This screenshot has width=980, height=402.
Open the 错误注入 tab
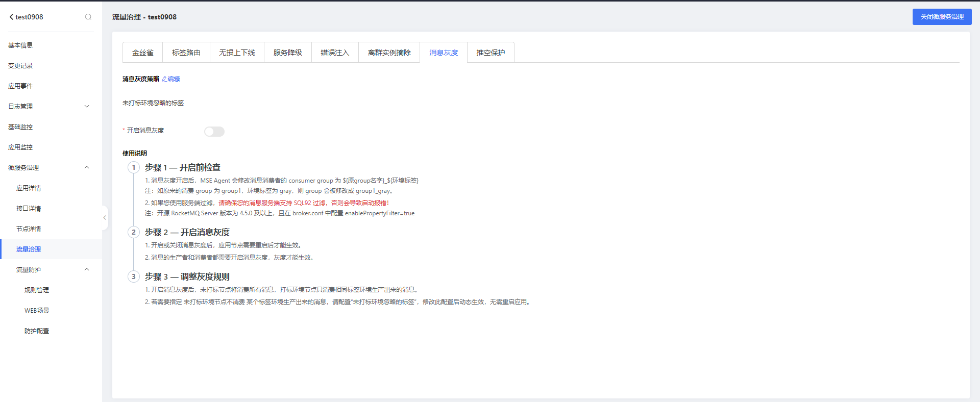[335, 53]
